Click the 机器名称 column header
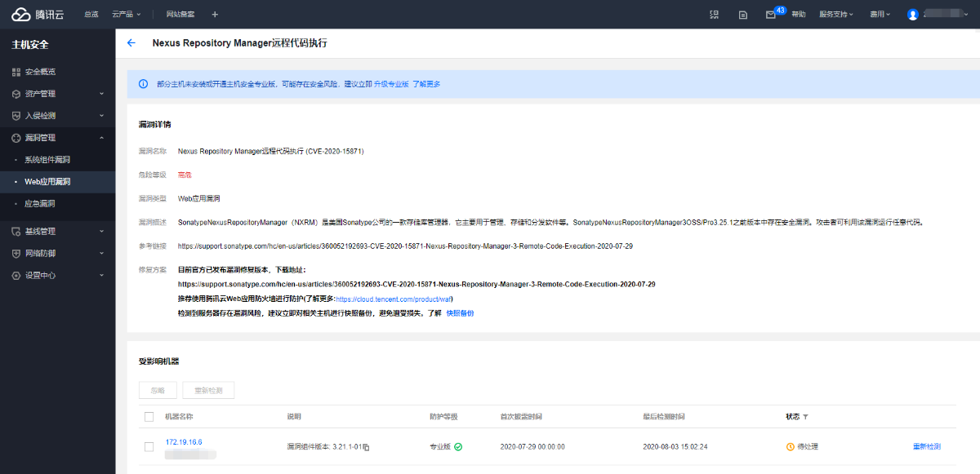The height and width of the screenshot is (474, 980). 179,417
